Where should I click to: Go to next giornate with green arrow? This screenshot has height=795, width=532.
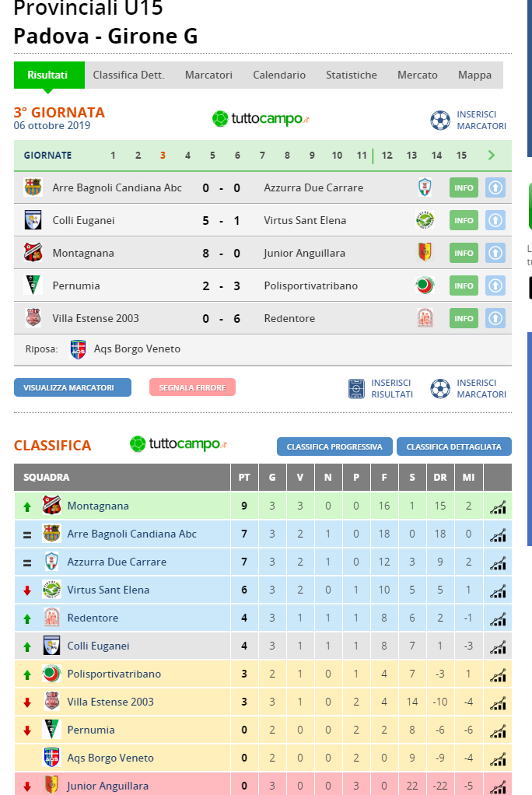(491, 155)
